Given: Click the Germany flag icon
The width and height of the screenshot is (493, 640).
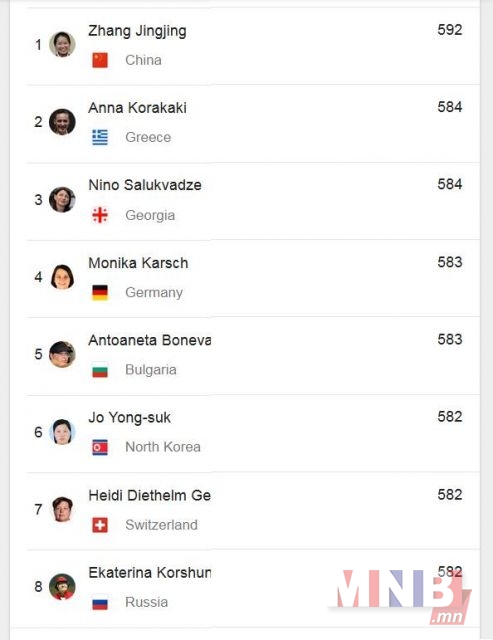Looking at the screenshot, I should pos(100,293).
